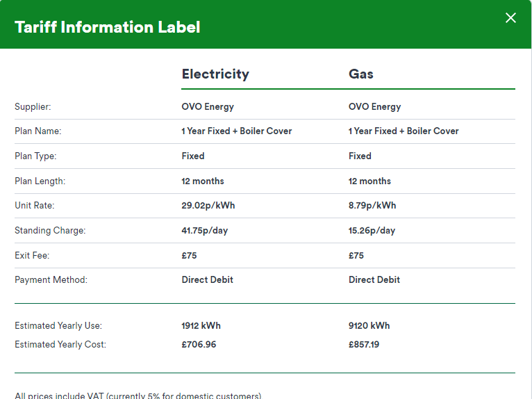Click the Plan Length row label
The width and height of the screenshot is (532, 399).
click(x=40, y=181)
